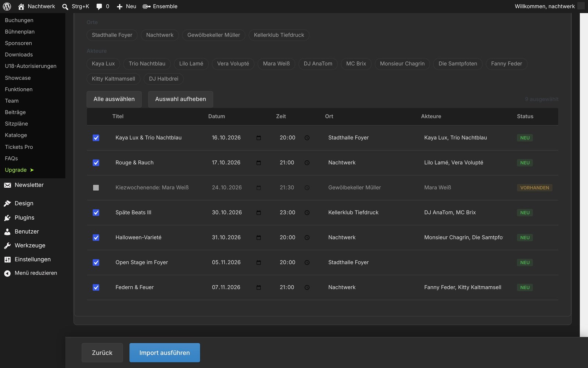Open the clock picker for Federn & Feuer
The width and height of the screenshot is (588, 368).
(x=307, y=287)
